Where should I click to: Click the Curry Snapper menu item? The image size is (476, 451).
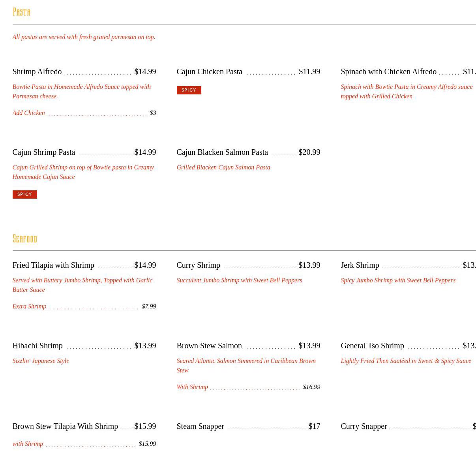tap(364, 426)
